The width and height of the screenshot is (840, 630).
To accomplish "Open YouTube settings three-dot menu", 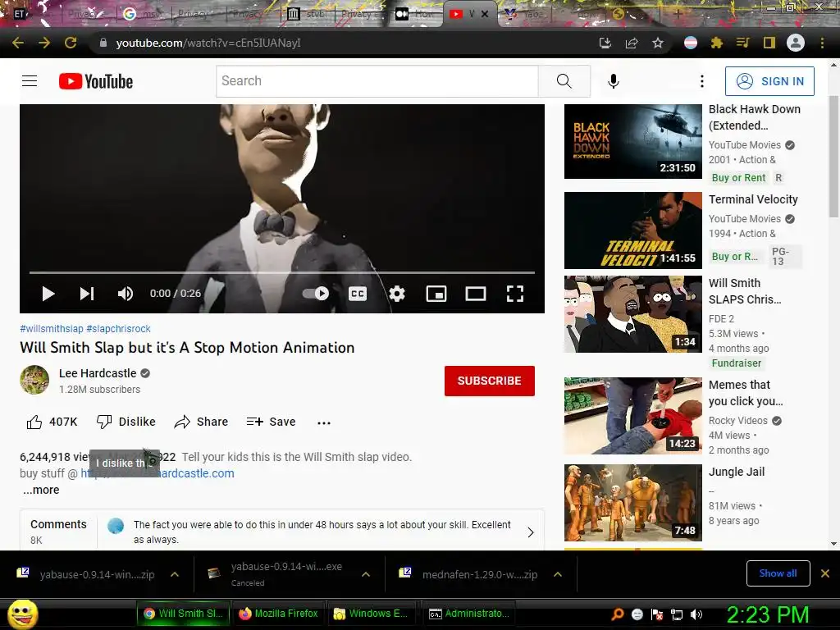I will point(702,81).
